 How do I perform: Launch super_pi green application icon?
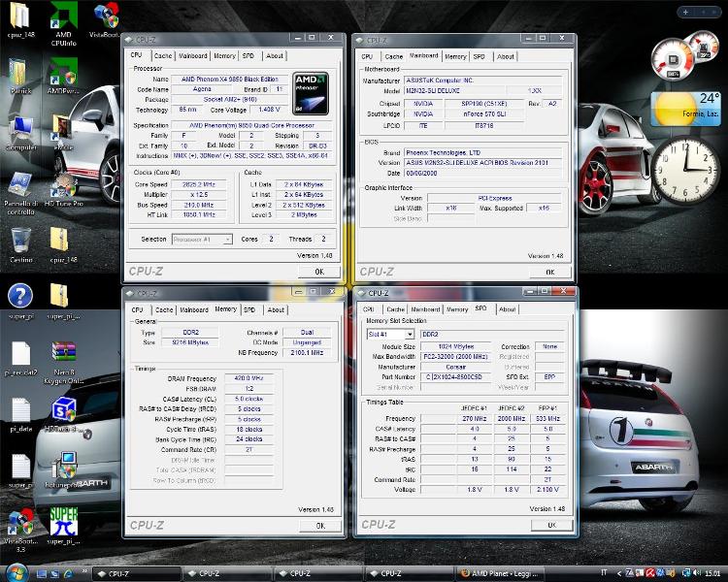[x=64, y=526]
